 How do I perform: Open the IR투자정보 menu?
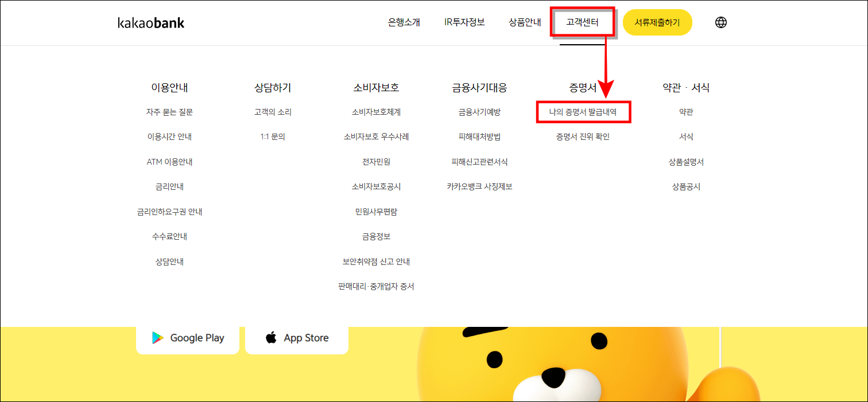[x=464, y=22]
